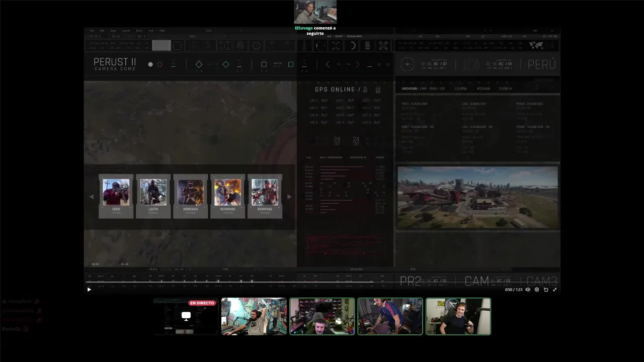Viewport: 644px width, 362px height.
Task: Open the Errors menu in the HUD
Action: pos(139,31)
